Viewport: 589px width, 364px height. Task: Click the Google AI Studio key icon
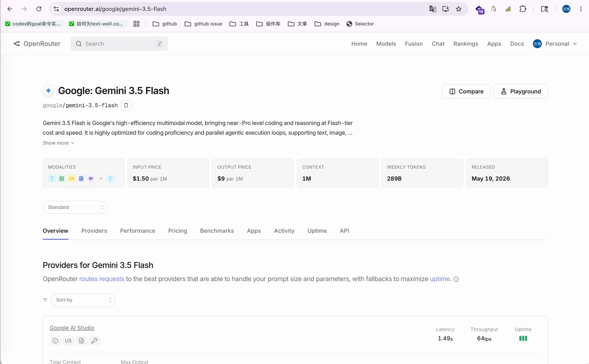point(94,341)
